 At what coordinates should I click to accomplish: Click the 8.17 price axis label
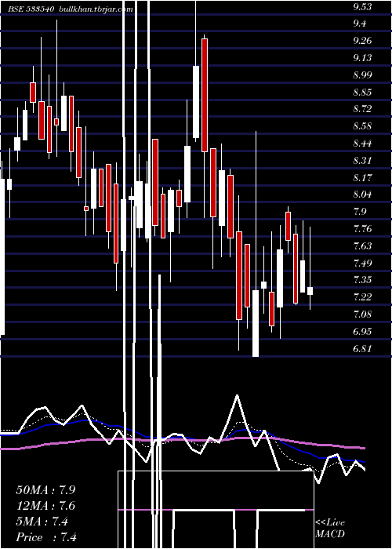coord(362,177)
